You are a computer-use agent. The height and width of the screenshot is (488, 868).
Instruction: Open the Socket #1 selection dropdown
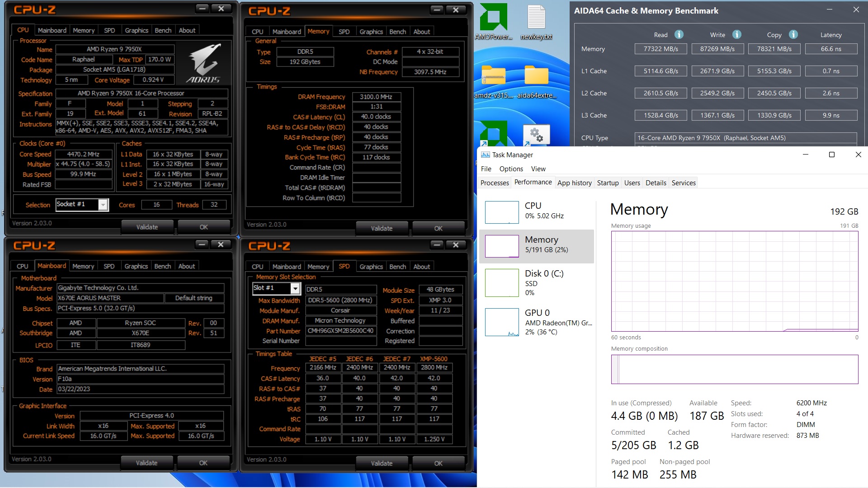click(x=103, y=205)
